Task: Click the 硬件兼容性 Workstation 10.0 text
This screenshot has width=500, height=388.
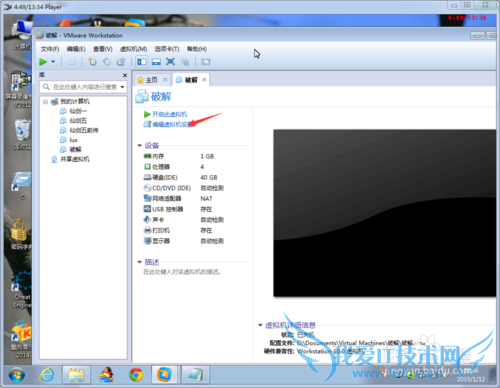Action: (330, 351)
